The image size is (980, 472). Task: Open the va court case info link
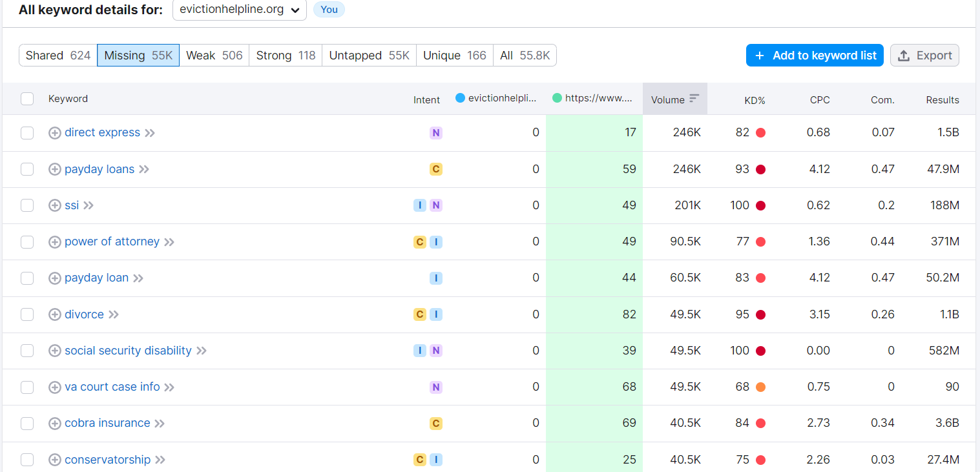(112, 387)
